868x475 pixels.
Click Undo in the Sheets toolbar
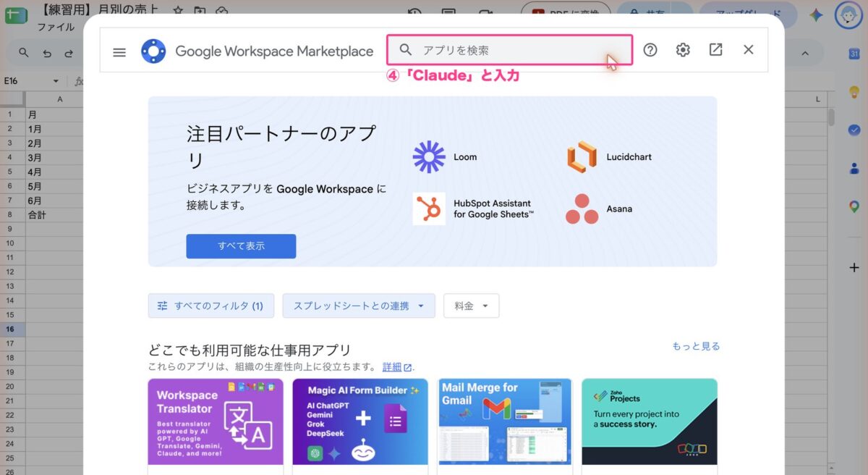click(47, 53)
